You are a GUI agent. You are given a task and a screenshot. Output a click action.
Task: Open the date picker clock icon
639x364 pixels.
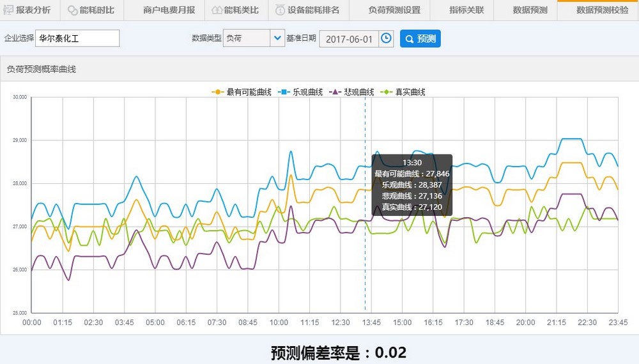click(386, 38)
